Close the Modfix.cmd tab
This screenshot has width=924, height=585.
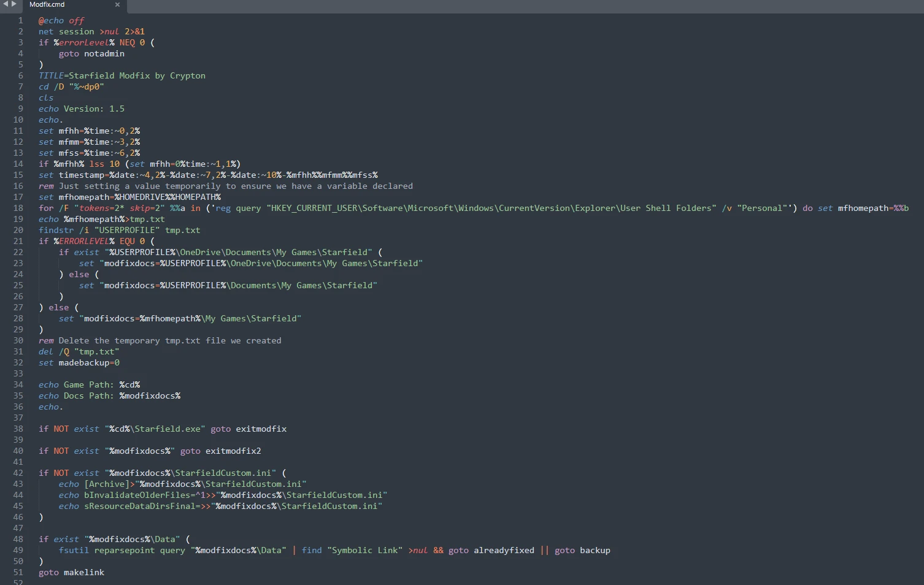(117, 5)
